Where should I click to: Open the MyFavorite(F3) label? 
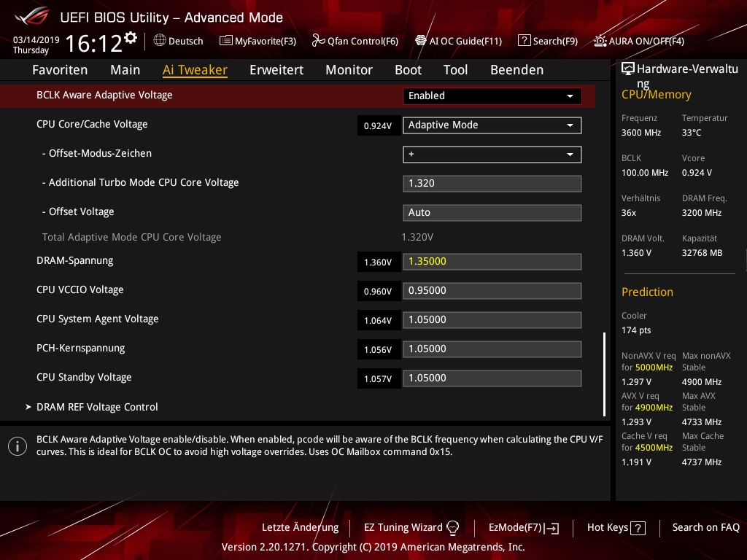pyautogui.click(x=266, y=41)
